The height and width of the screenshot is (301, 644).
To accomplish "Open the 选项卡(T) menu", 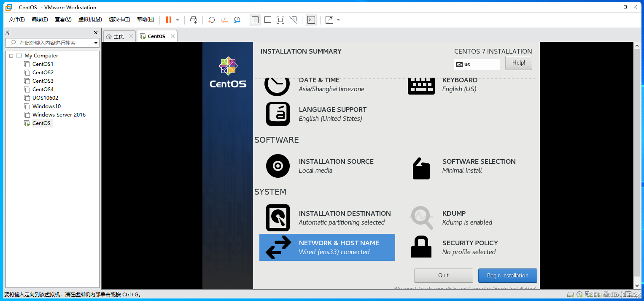I will coord(119,19).
